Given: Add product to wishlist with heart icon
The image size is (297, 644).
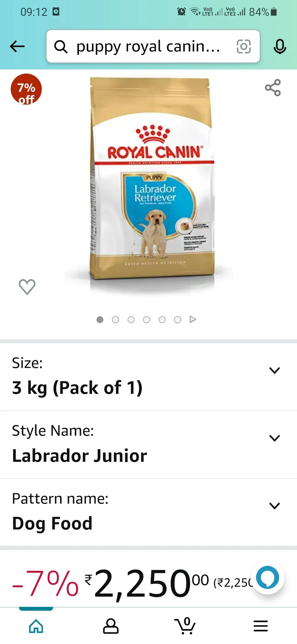Looking at the screenshot, I should pos(27,287).
